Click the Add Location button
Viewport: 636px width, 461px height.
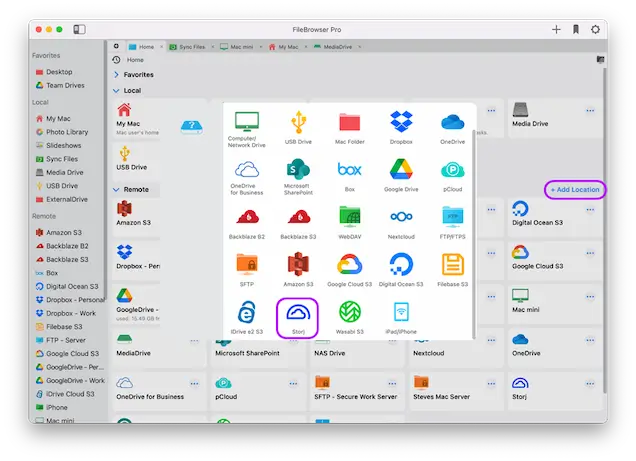tap(575, 190)
